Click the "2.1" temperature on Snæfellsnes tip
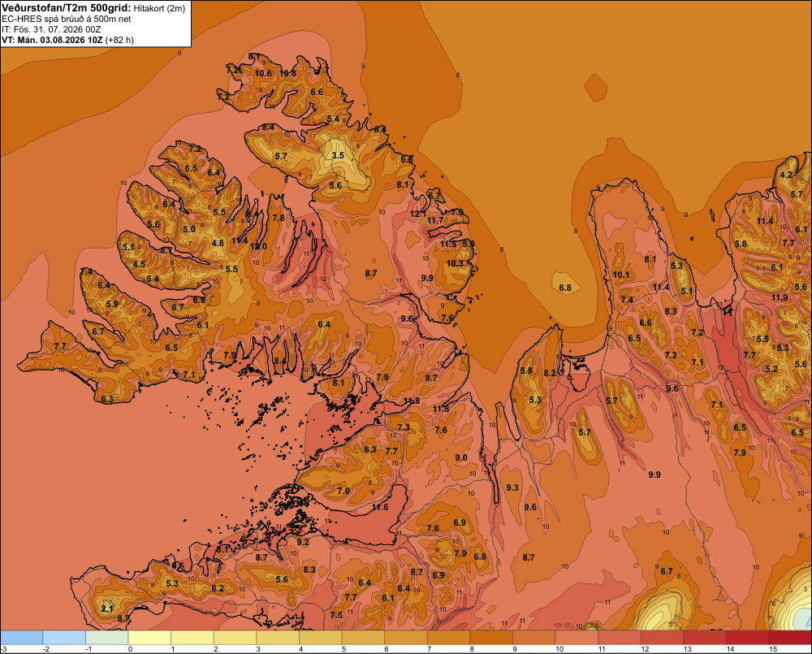Image resolution: width=812 pixels, height=654 pixels. pos(106,609)
